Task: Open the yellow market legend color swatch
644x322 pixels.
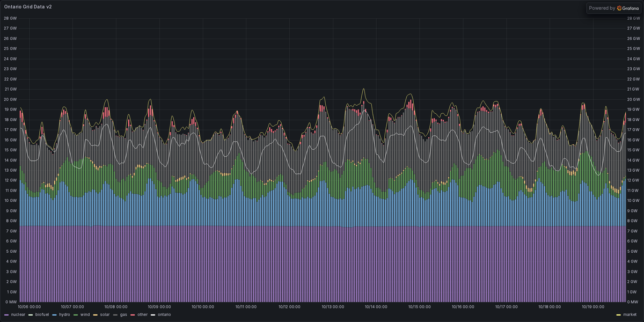Action: click(x=619, y=314)
